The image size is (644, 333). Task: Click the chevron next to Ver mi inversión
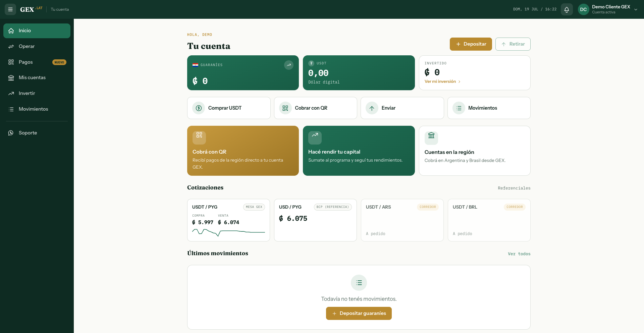click(459, 81)
